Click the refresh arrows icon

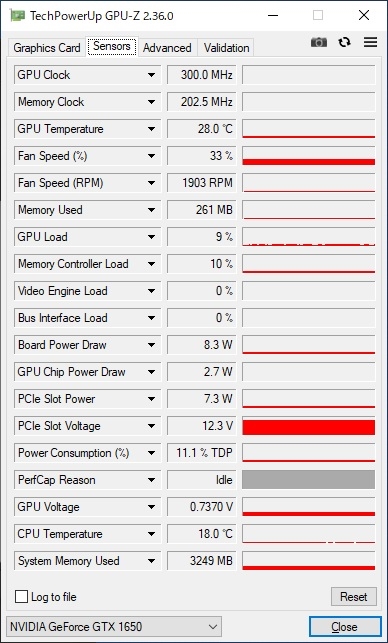click(345, 42)
